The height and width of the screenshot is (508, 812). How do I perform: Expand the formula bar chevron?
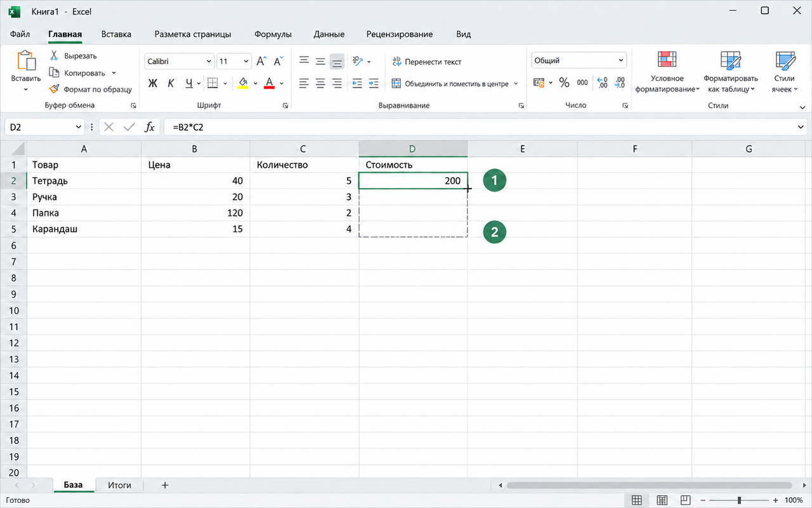pyautogui.click(x=801, y=127)
